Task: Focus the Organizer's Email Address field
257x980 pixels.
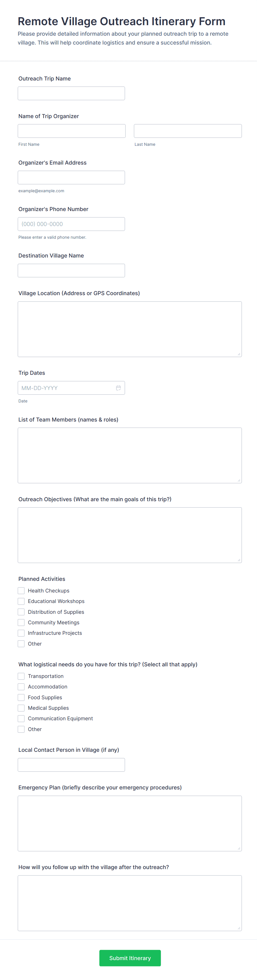Action: pyautogui.click(x=71, y=178)
